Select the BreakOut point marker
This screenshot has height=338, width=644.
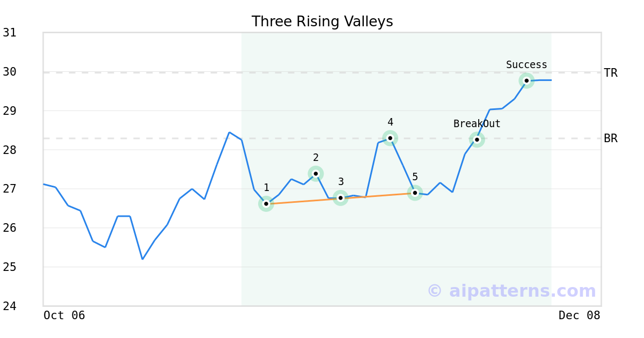477,139
